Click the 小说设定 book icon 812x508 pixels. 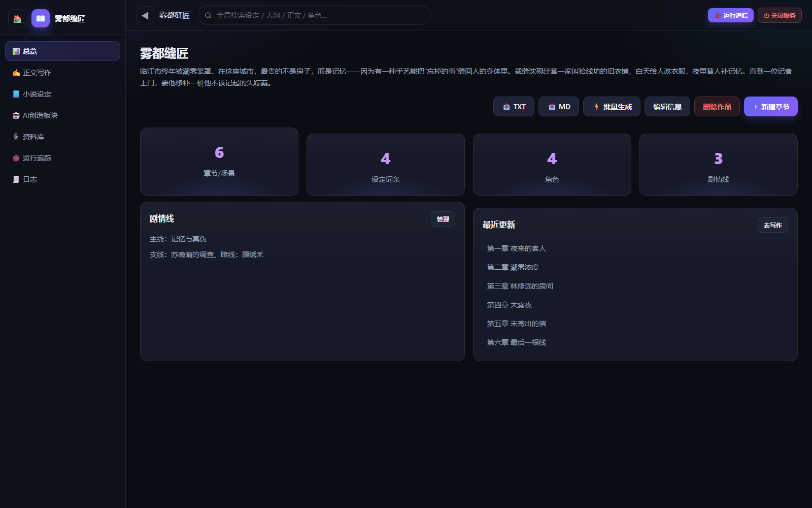[16, 94]
